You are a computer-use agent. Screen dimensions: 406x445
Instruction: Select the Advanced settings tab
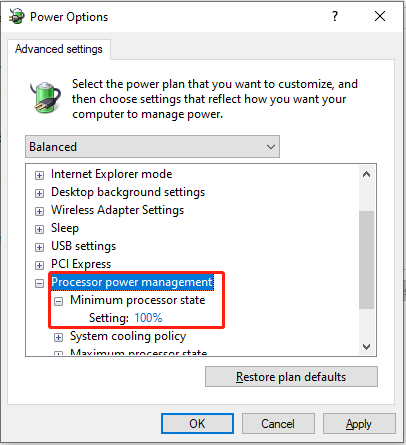coord(59,49)
